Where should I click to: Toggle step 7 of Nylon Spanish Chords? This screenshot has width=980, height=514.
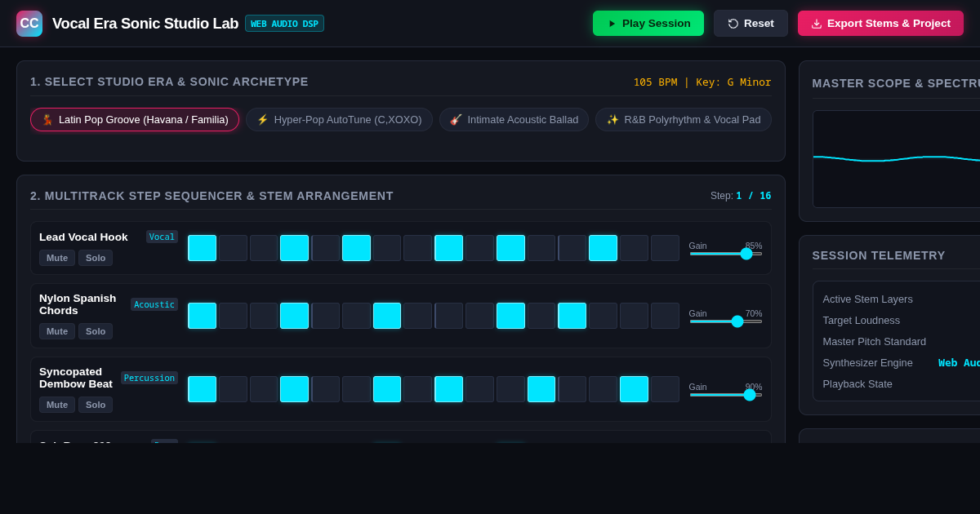click(x=387, y=316)
